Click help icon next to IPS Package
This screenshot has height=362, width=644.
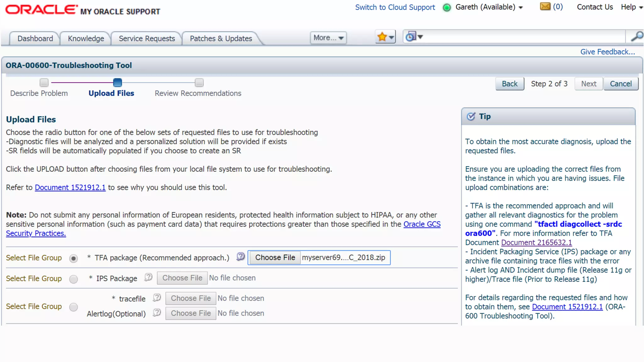click(148, 277)
